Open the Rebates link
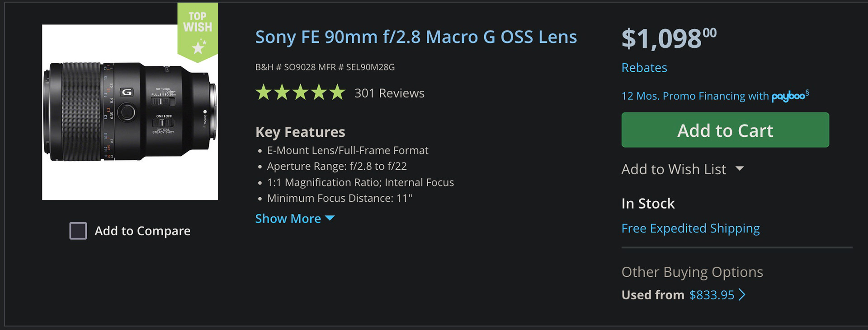 (x=644, y=68)
